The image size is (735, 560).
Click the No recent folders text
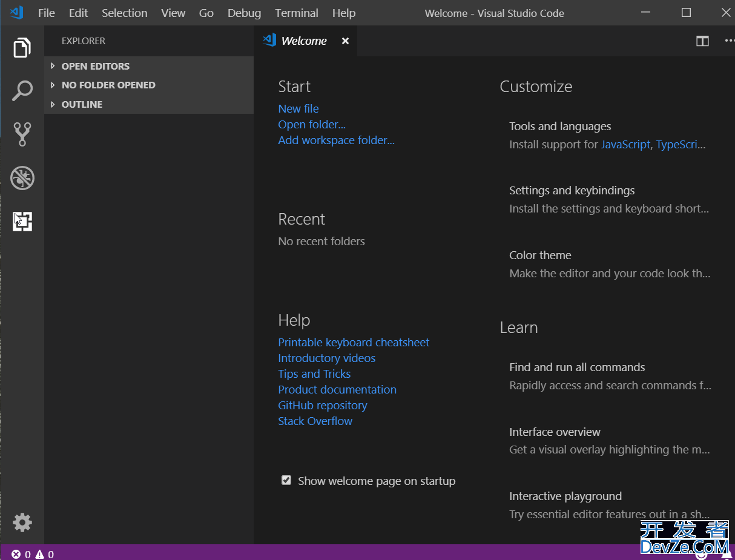[321, 241]
